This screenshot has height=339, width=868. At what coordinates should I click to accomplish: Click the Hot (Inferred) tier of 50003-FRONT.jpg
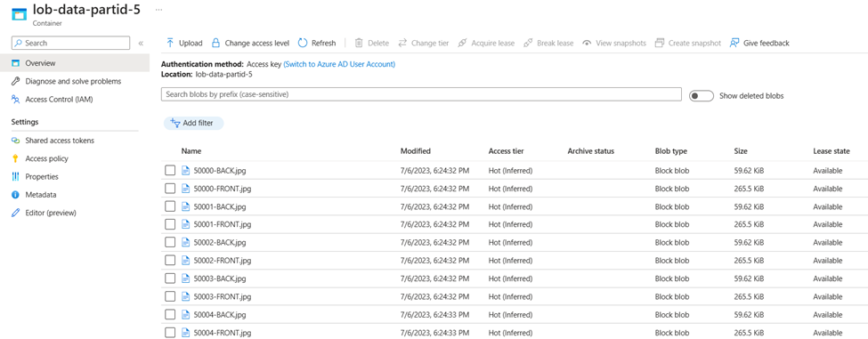pos(510,296)
